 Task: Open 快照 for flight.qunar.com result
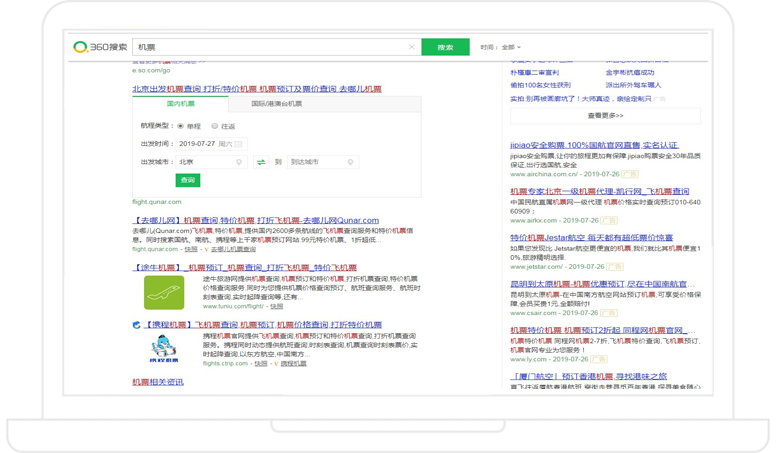coord(191,249)
